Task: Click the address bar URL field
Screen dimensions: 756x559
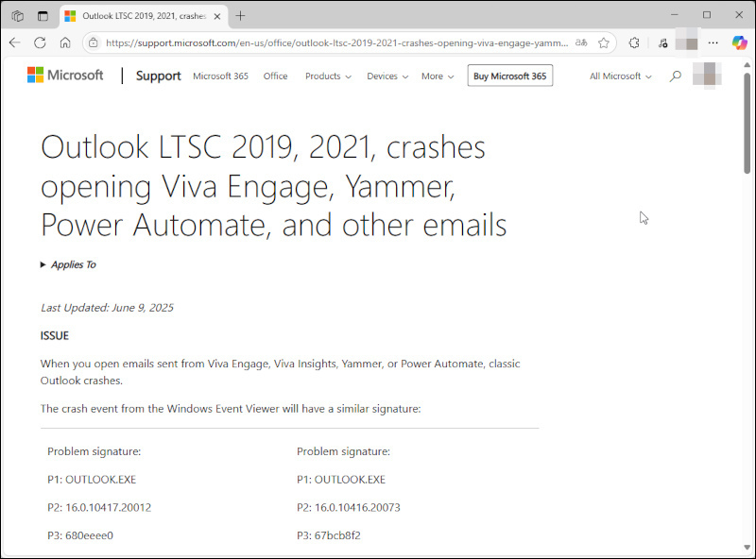Action: [x=336, y=42]
